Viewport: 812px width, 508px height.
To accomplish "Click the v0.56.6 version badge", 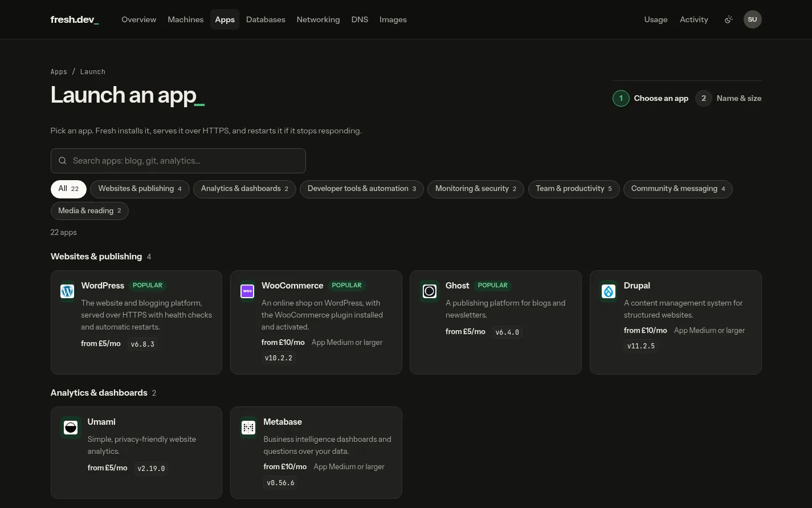I will (281, 483).
